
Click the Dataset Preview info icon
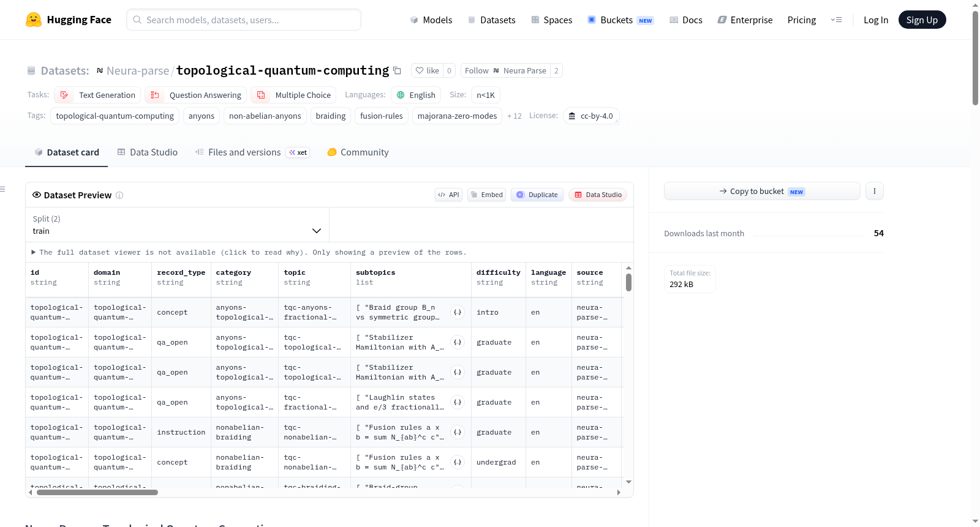click(x=119, y=195)
